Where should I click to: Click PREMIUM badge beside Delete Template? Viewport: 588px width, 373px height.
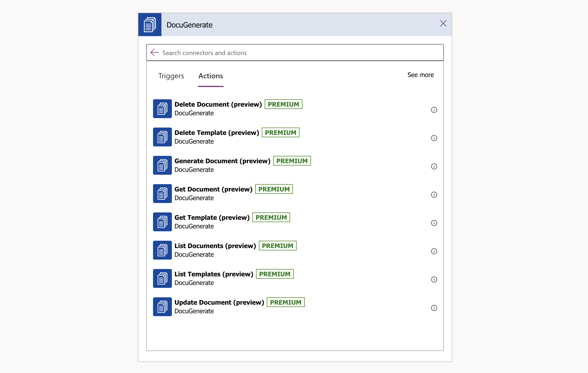281,133
